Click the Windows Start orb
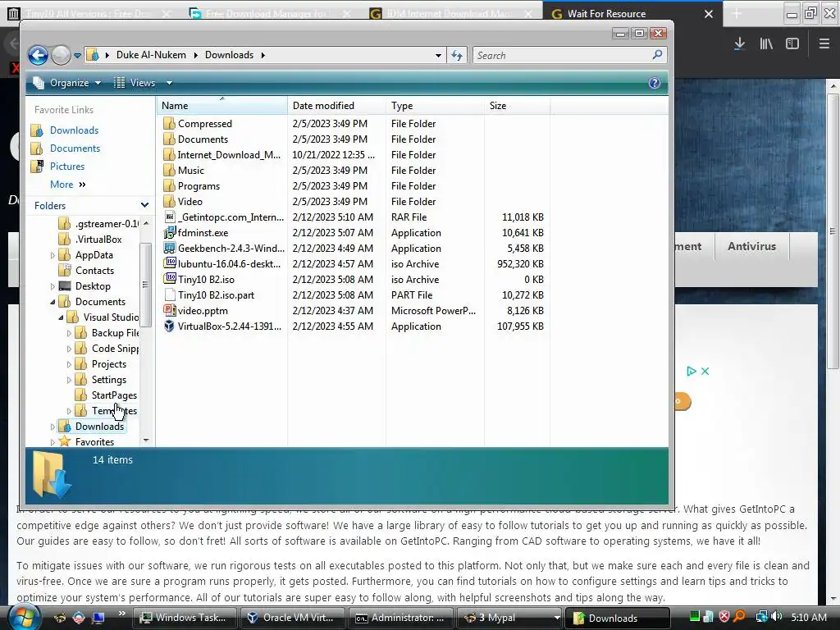Screen dimensions: 840x630 coord(23,617)
